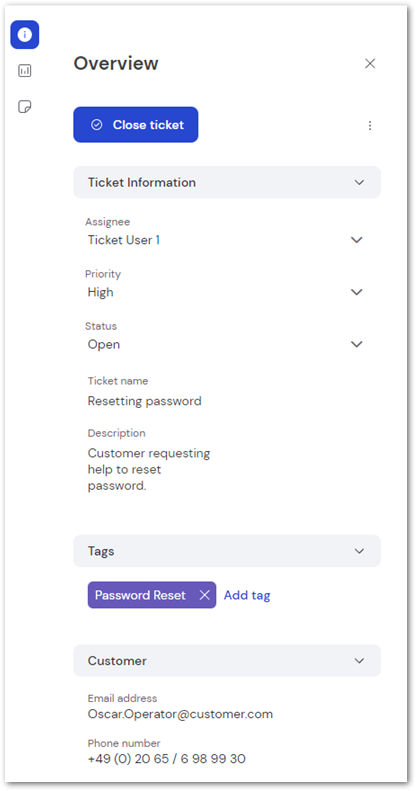Screen dimensions: 416x791
Task: Open the notes sticky sidebar icon
Action: point(25,106)
